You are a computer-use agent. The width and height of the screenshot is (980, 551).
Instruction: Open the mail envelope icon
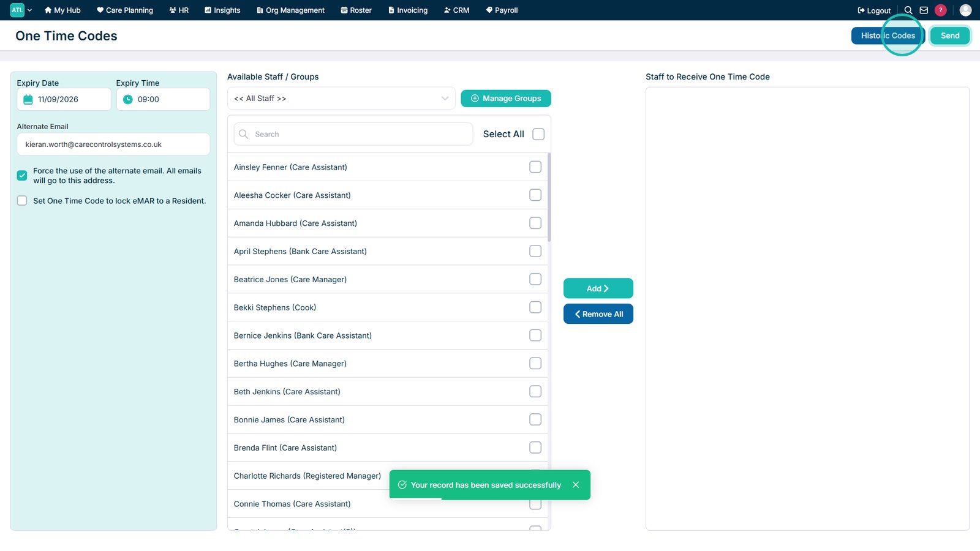tap(924, 10)
